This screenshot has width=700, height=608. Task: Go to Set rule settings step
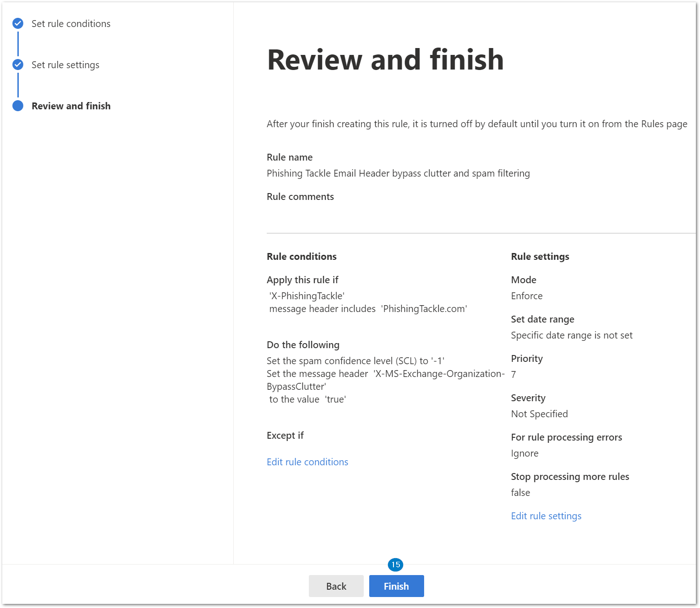tap(65, 65)
